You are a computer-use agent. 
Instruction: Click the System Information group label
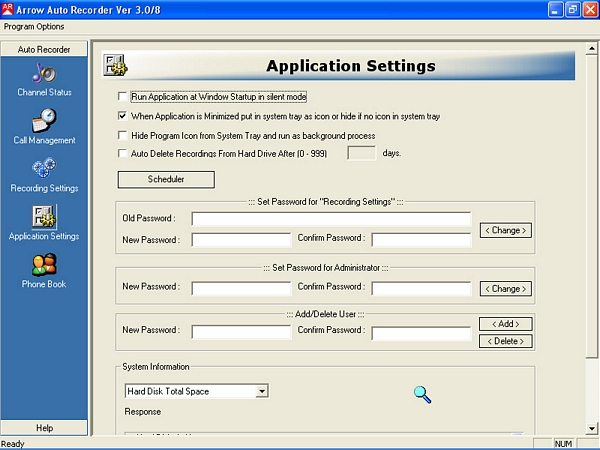tap(156, 367)
